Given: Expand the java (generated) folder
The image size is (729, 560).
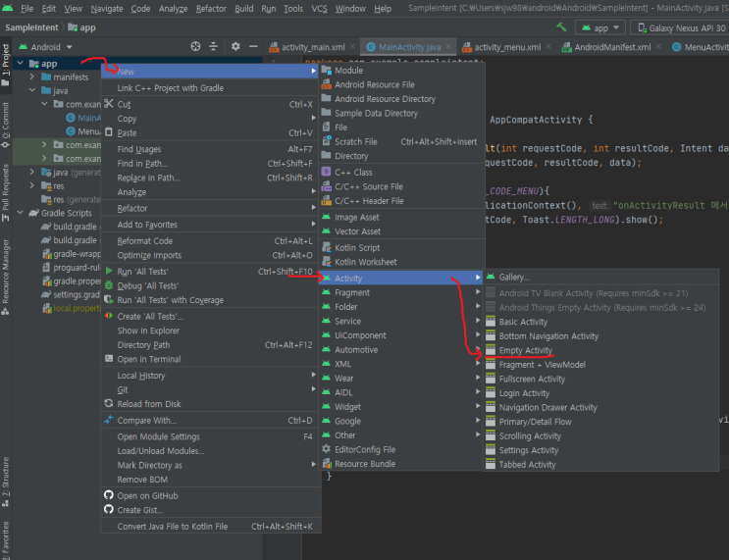Looking at the screenshot, I should [32, 172].
